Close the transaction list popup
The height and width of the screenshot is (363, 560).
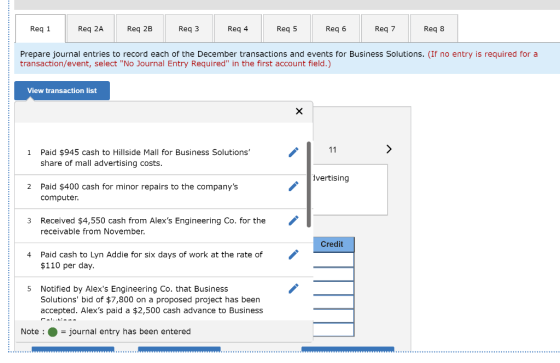coord(299,111)
